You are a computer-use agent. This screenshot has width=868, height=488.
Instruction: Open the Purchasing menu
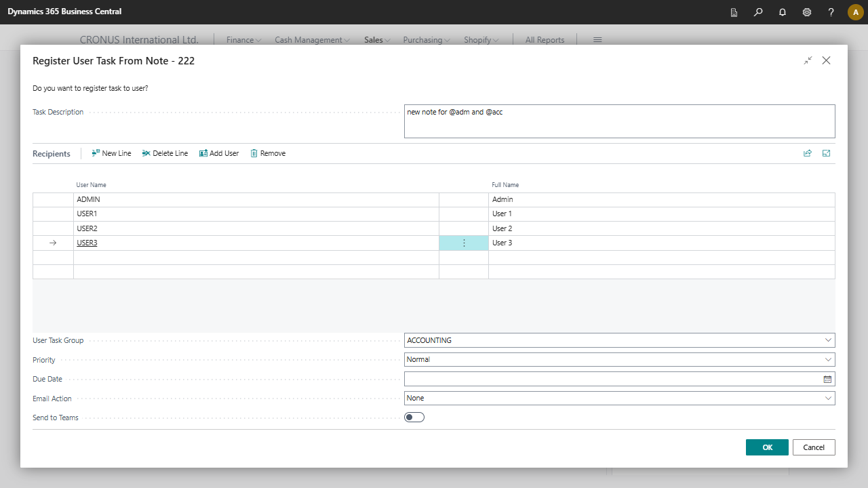pyautogui.click(x=427, y=40)
